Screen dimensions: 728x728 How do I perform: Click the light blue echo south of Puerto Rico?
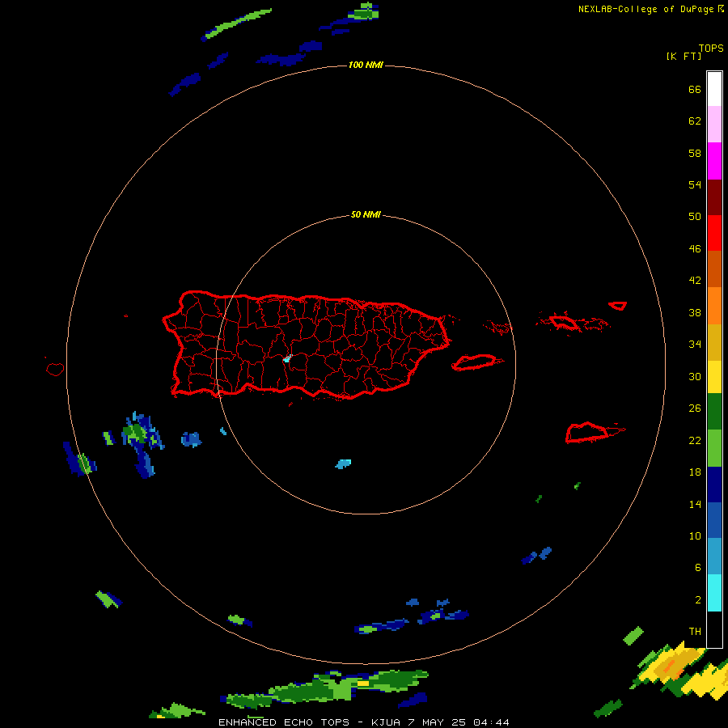coord(343,463)
